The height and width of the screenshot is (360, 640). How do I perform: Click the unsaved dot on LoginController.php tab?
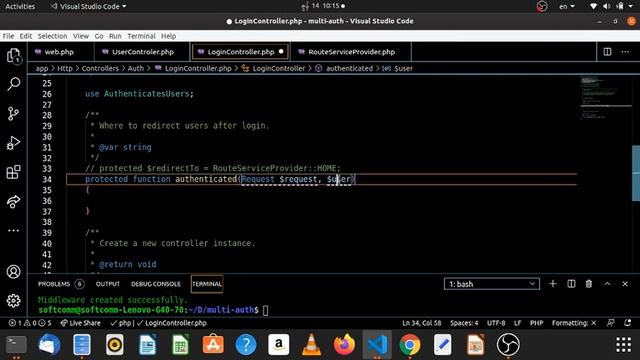pyautogui.click(x=281, y=51)
